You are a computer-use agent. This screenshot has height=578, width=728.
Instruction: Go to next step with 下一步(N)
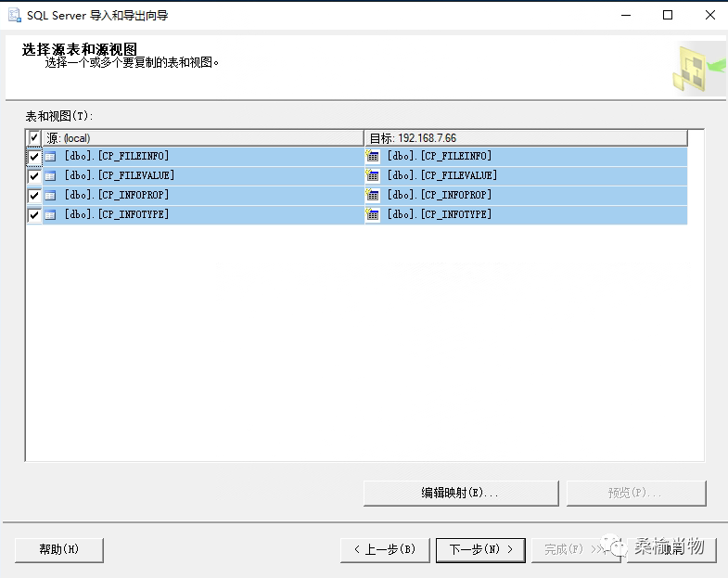tap(480, 550)
